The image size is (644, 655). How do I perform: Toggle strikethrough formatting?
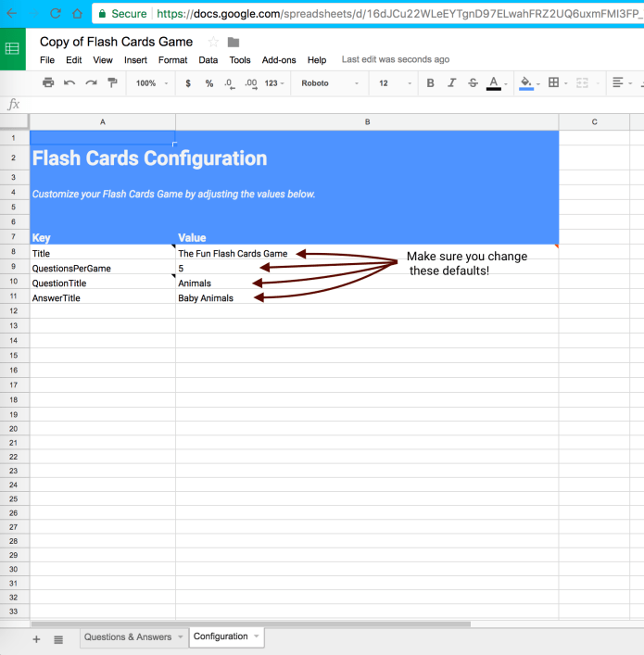click(x=473, y=83)
